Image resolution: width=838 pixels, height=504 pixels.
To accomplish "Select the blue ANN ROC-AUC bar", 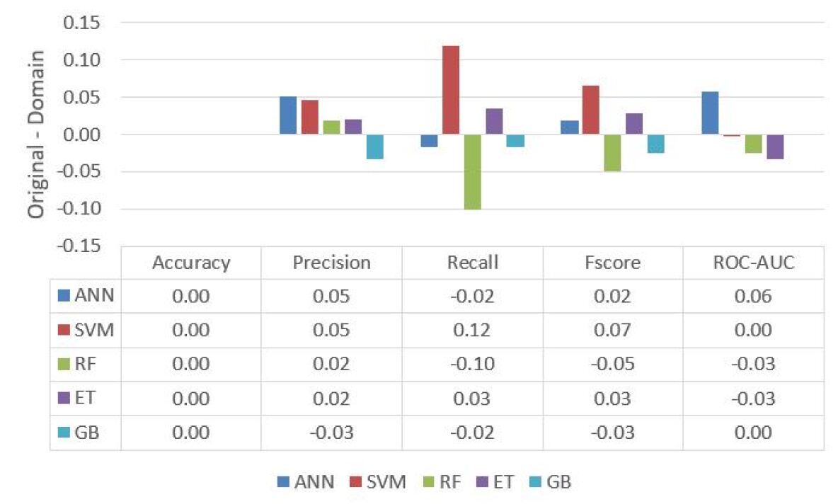I will coord(710,113).
